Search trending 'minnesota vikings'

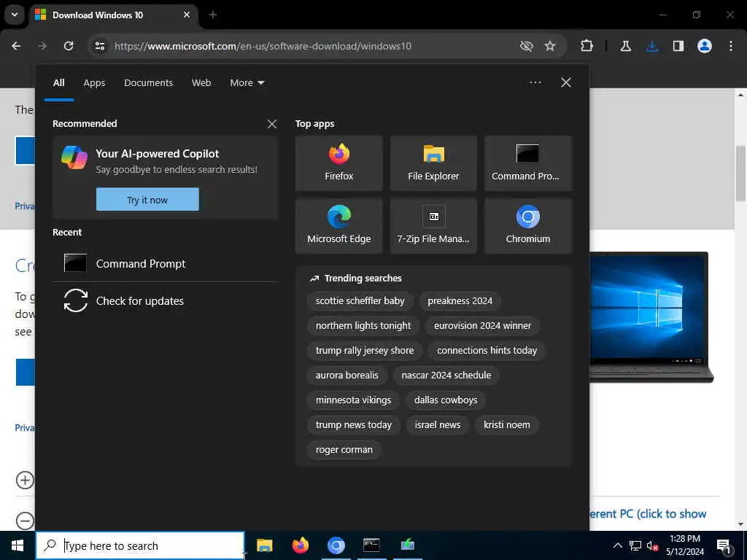point(353,400)
